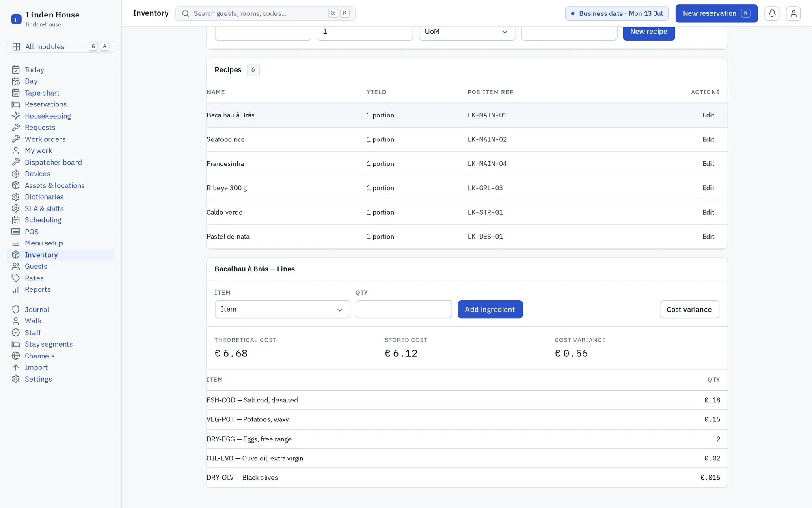Screen dimensions: 812x508
Task: Click the theoretical cost € 6.68 value
Action: (x=231, y=354)
